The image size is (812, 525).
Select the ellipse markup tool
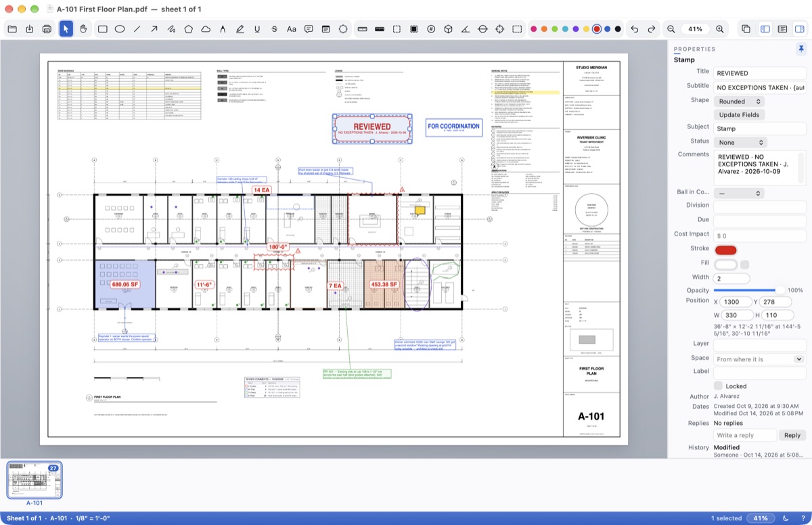pyautogui.click(x=120, y=29)
